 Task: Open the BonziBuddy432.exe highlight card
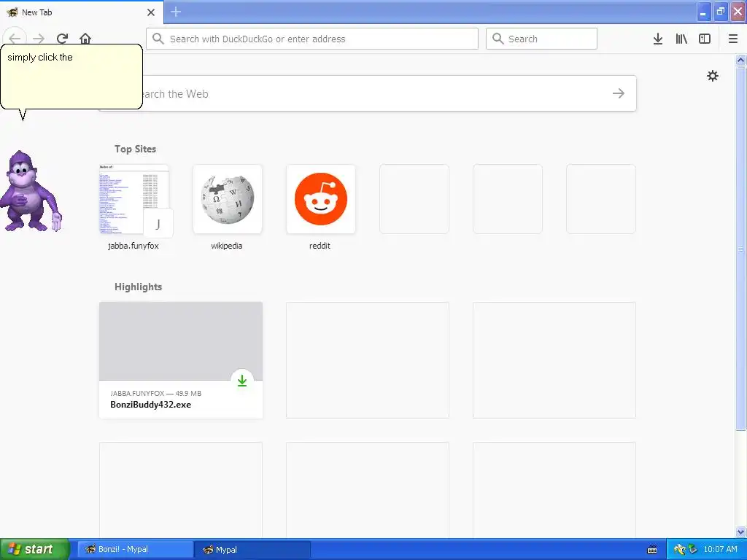[x=181, y=360]
